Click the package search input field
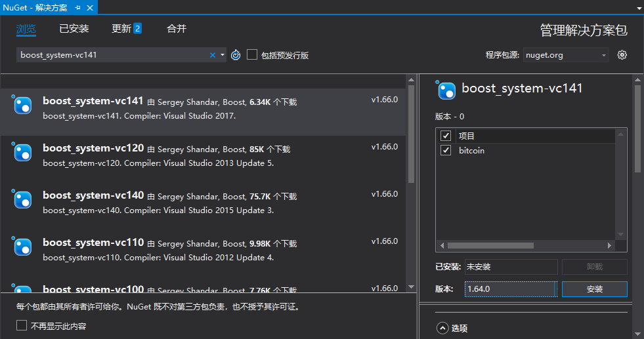This screenshot has height=339, width=644. pyautogui.click(x=113, y=55)
